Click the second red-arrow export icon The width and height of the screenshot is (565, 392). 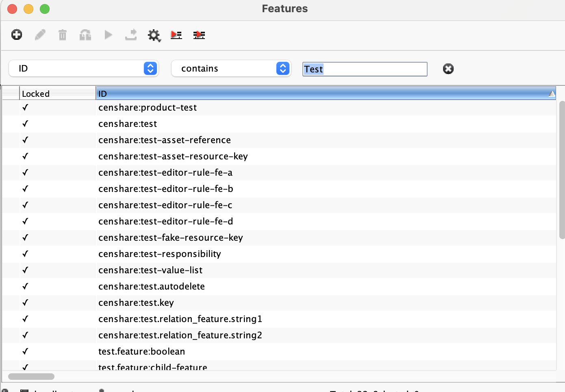pyautogui.click(x=199, y=35)
